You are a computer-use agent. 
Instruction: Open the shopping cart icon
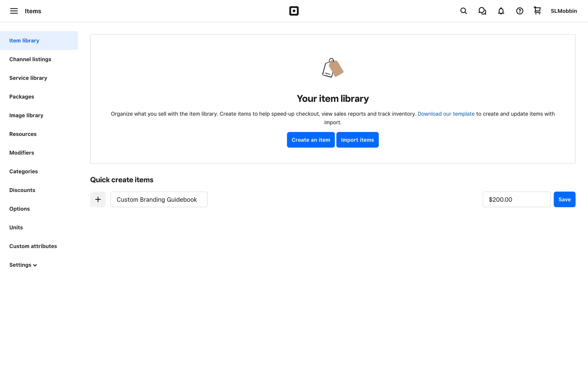[537, 11]
